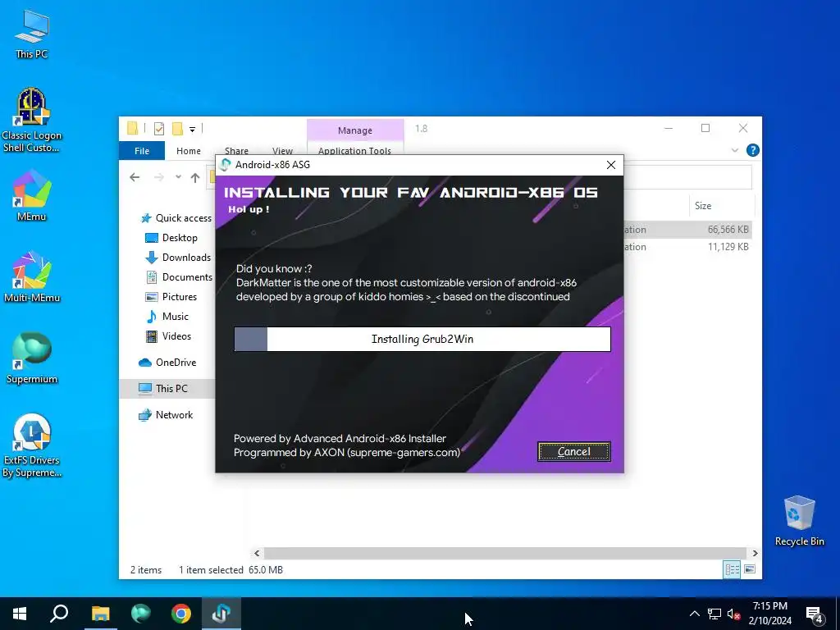840x630 pixels.
Task: Open the clock and calendar
Action: (x=769, y=614)
